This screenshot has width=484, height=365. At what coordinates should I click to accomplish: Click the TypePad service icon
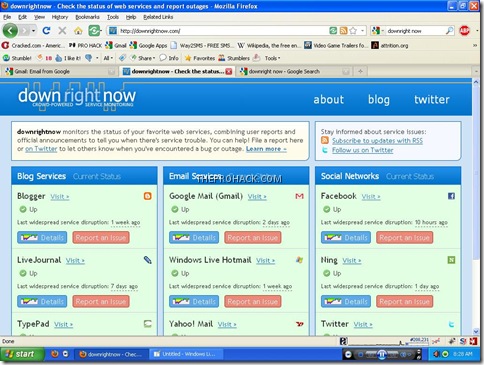147,324
